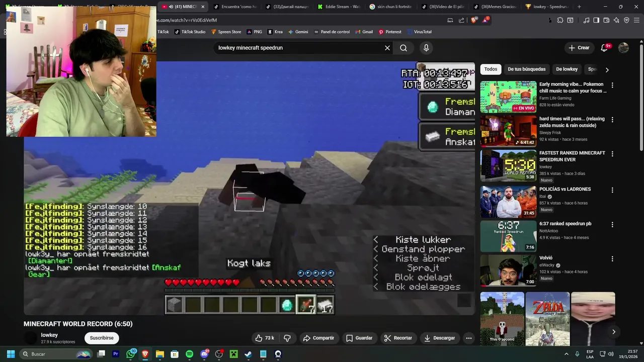Switch to the Encuentra "como ha" tab
The height and width of the screenshot is (362, 644).
pyautogui.click(x=234, y=7)
